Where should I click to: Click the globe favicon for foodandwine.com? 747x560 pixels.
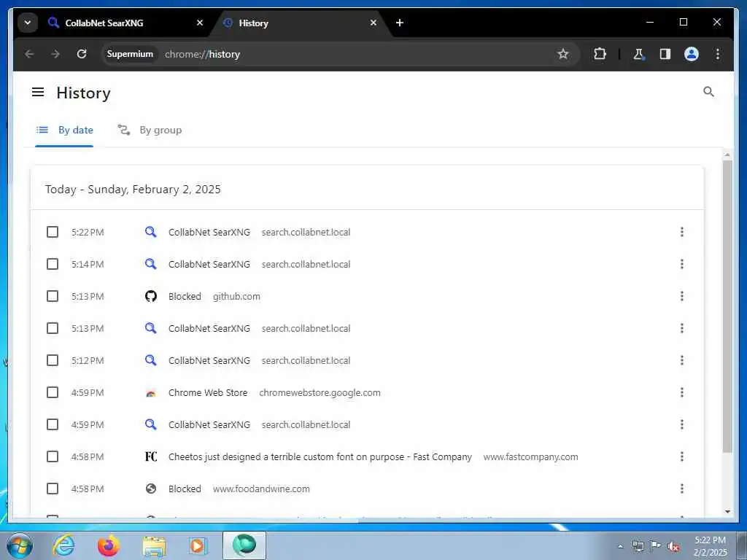pos(150,489)
